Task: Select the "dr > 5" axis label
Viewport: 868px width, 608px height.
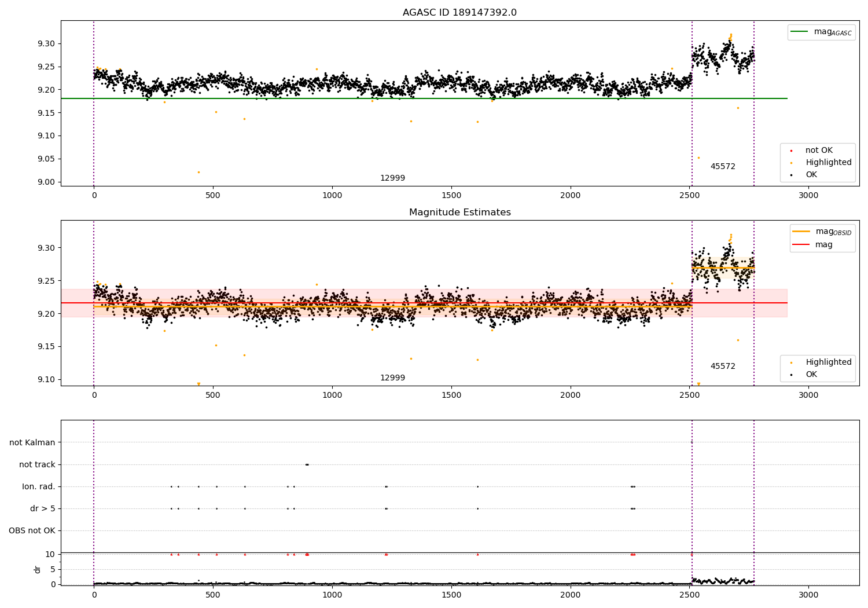Action: [43, 509]
